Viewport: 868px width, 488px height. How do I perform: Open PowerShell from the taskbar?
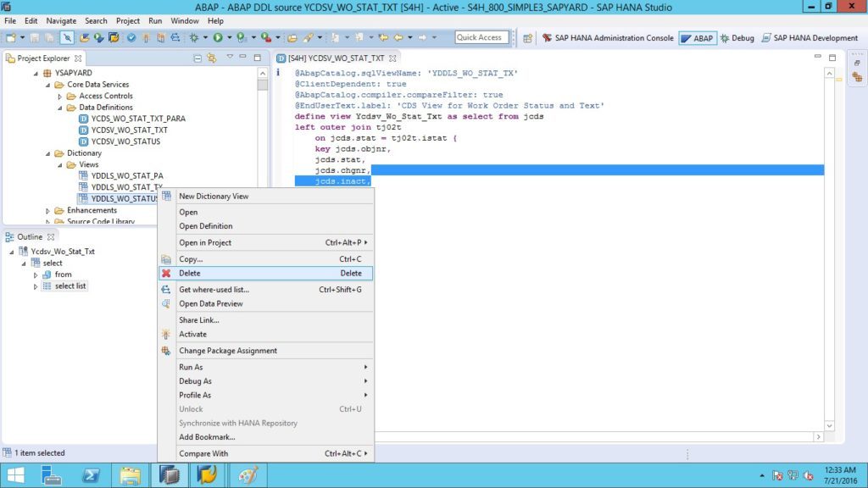[91, 475]
